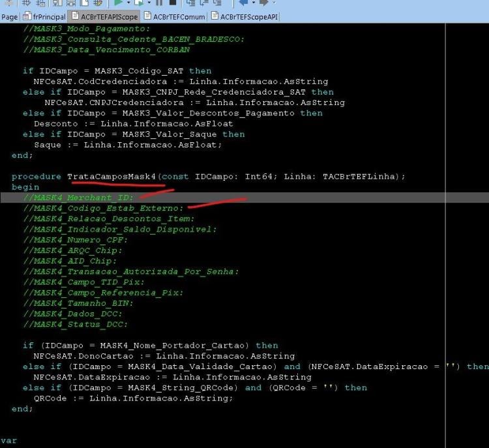Click the QRCode := Linha.Informacao.AsString line
Image resolution: width=489 pixels, height=448 pixels.
coord(134,398)
